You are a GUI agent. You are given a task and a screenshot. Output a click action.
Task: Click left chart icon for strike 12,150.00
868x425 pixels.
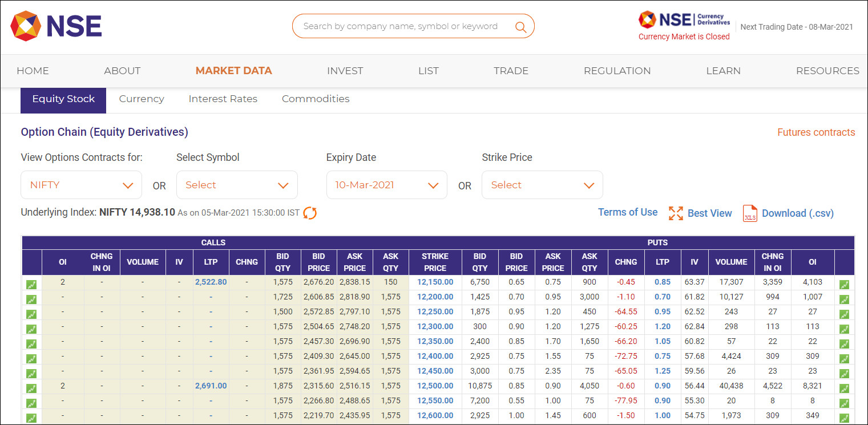pyautogui.click(x=31, y=284)
